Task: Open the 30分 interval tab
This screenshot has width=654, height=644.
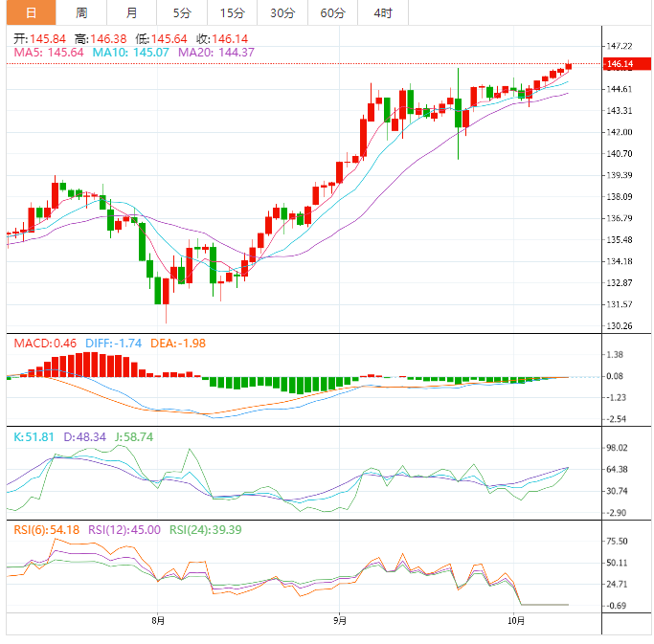Action: point(282,13)
